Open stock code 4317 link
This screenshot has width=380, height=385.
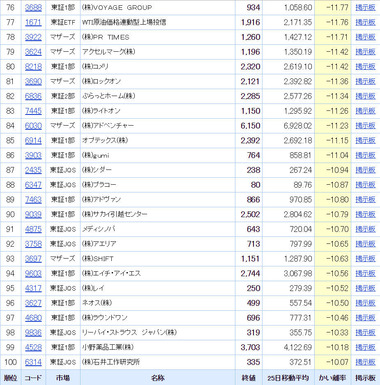[33, 288]
